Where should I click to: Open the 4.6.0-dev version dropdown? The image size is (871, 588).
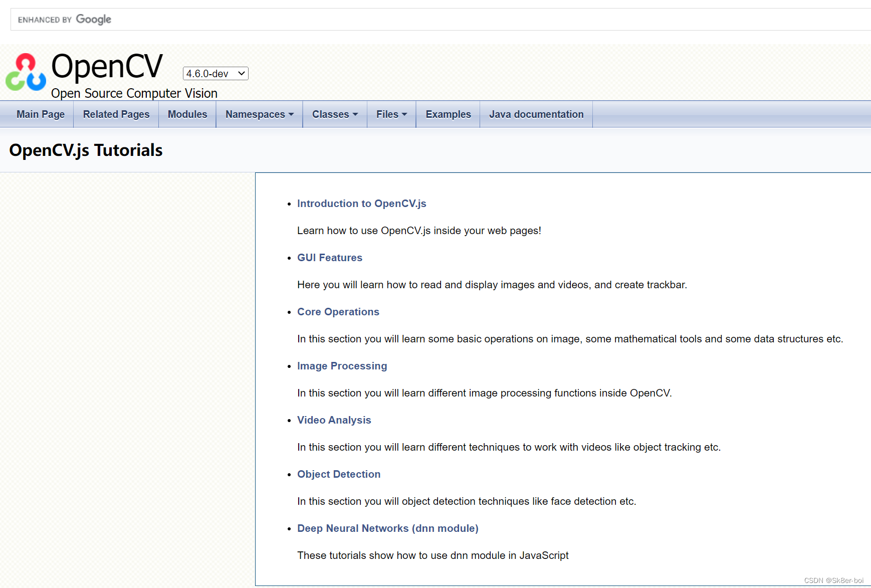pyautogui.click(x=215, y=73)
